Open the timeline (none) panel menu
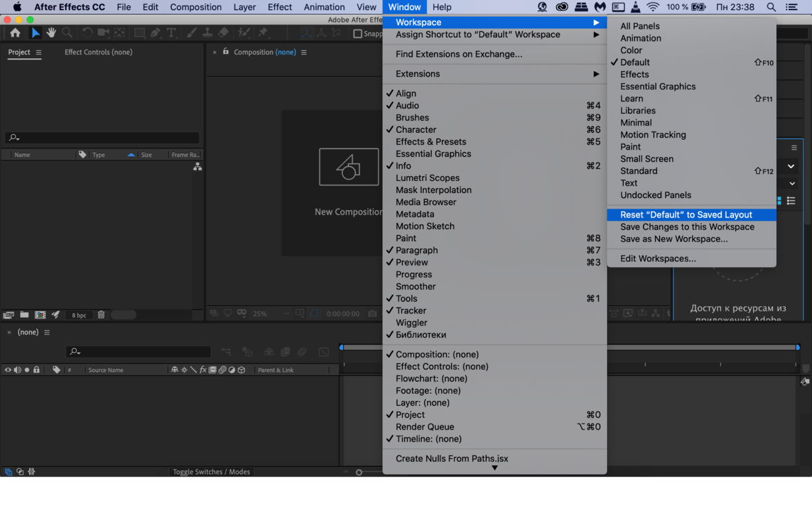Screen dimensions: 812x508 coord(47,333)
